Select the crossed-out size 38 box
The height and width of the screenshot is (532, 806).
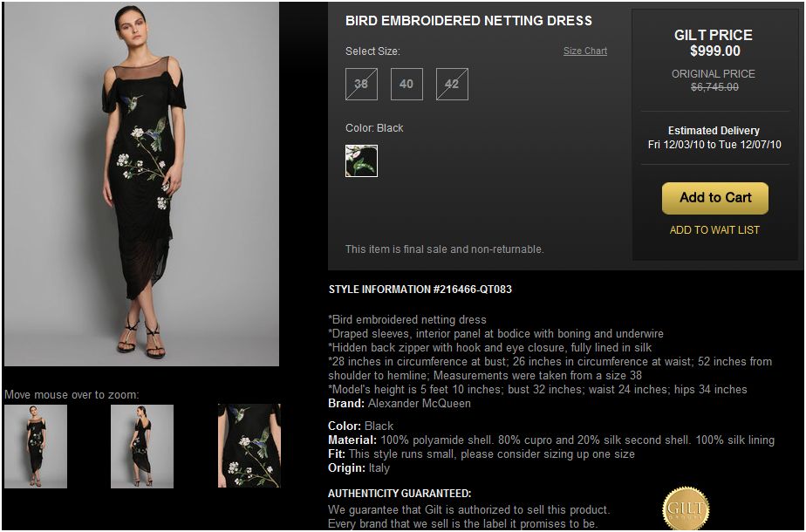tap(361, 85)
